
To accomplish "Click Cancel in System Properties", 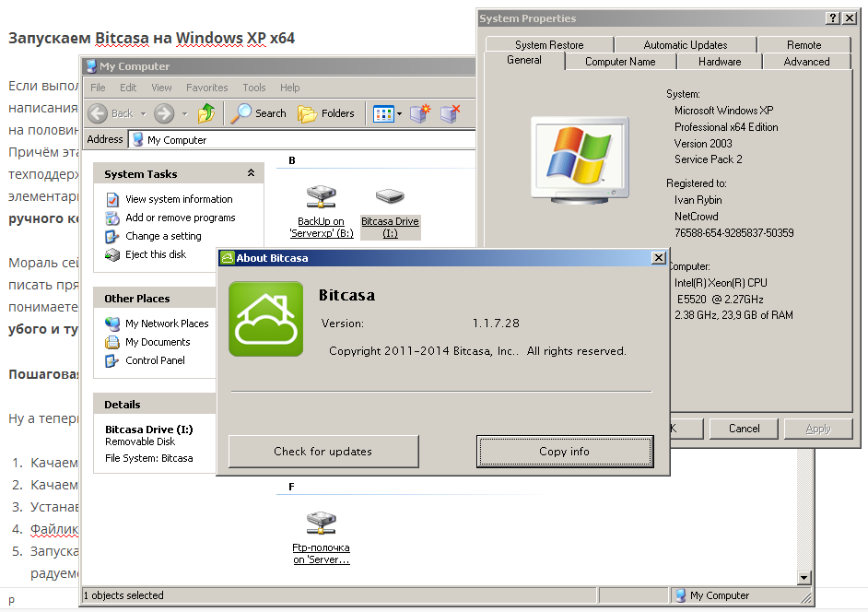I will tap(744, 429).
